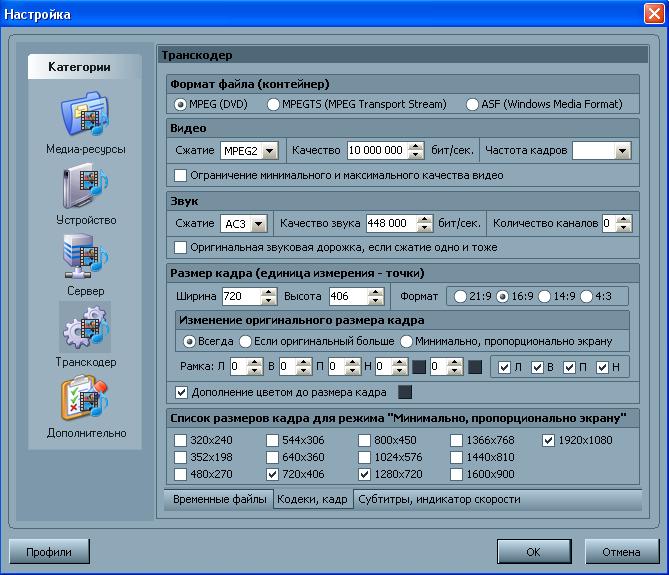Uncheck the 1920x1080 frame size

548,440
